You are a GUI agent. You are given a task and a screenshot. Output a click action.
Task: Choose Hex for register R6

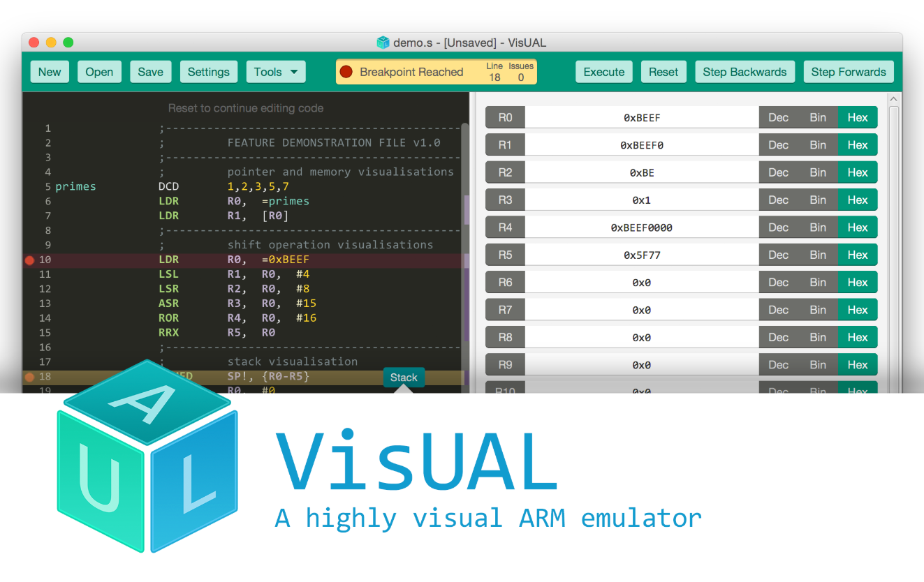[x=858, y=283]
